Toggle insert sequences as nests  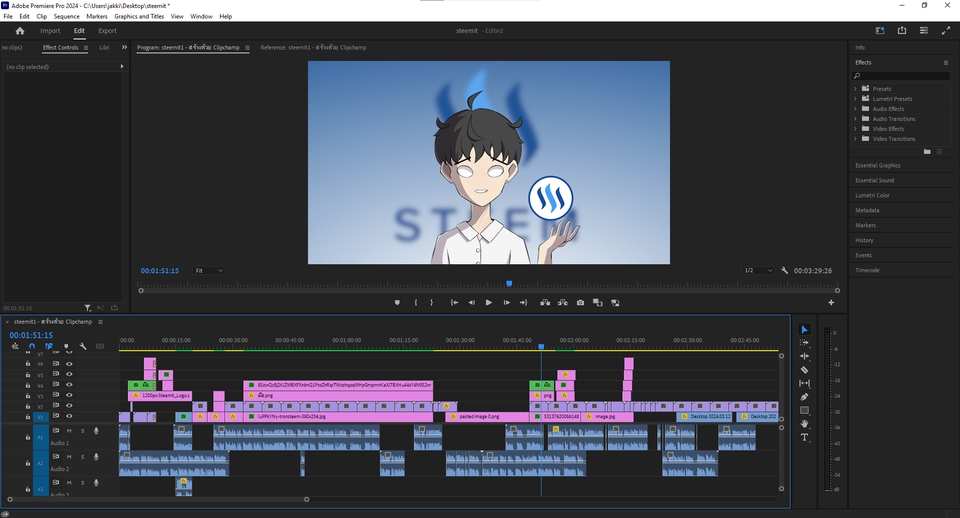(x=15, y=346)
